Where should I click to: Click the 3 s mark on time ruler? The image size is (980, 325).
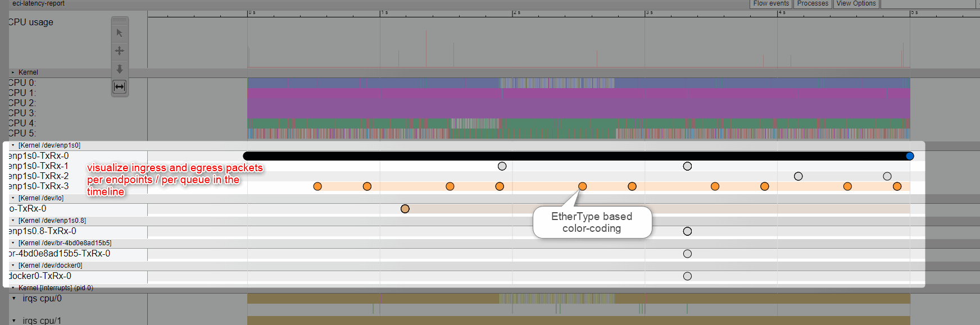pyautogui.click(x=650, y=12)
